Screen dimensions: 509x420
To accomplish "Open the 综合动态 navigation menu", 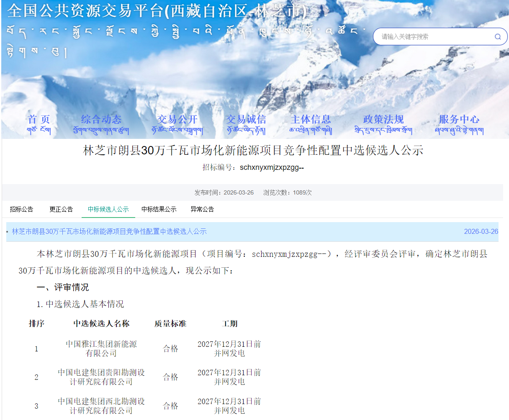I will click(x=101, y=125).
